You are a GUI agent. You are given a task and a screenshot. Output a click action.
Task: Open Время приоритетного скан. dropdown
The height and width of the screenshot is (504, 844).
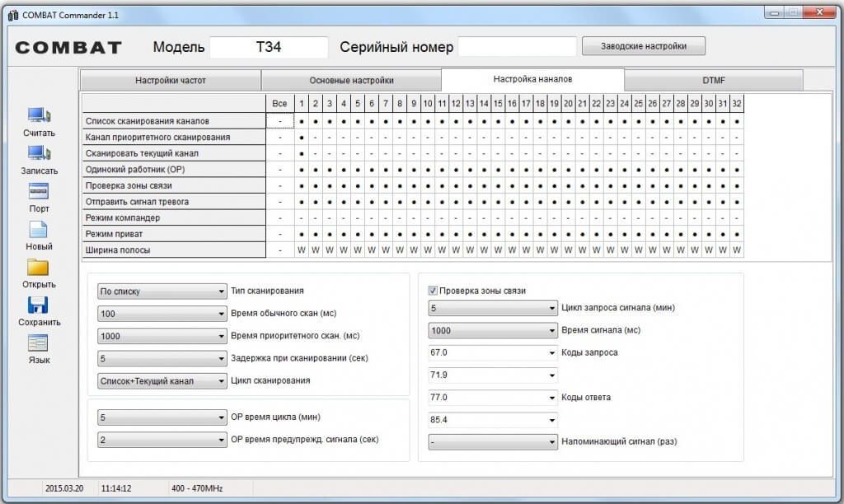(162, 336)
